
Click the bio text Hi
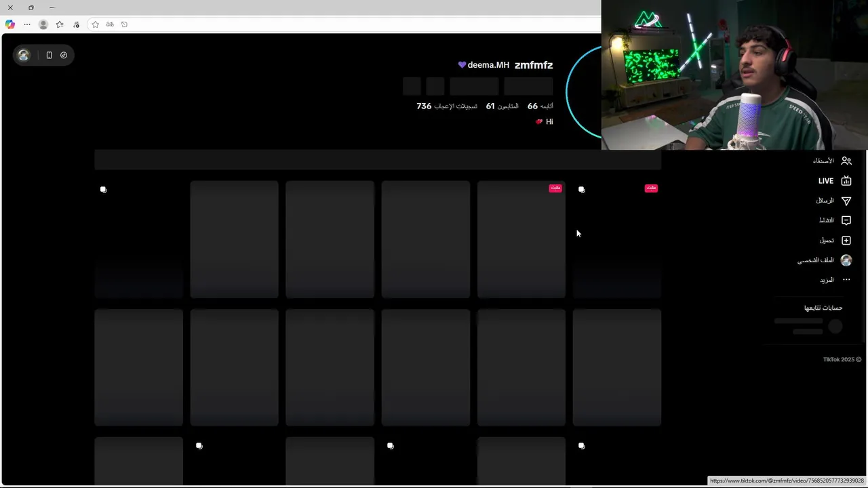click(549, 122)
